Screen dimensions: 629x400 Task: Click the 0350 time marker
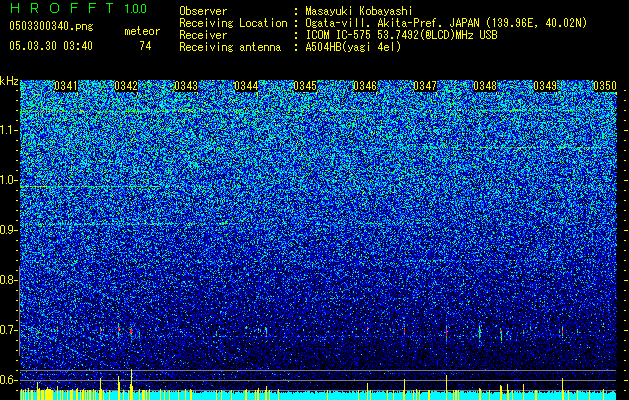[605, 86]
